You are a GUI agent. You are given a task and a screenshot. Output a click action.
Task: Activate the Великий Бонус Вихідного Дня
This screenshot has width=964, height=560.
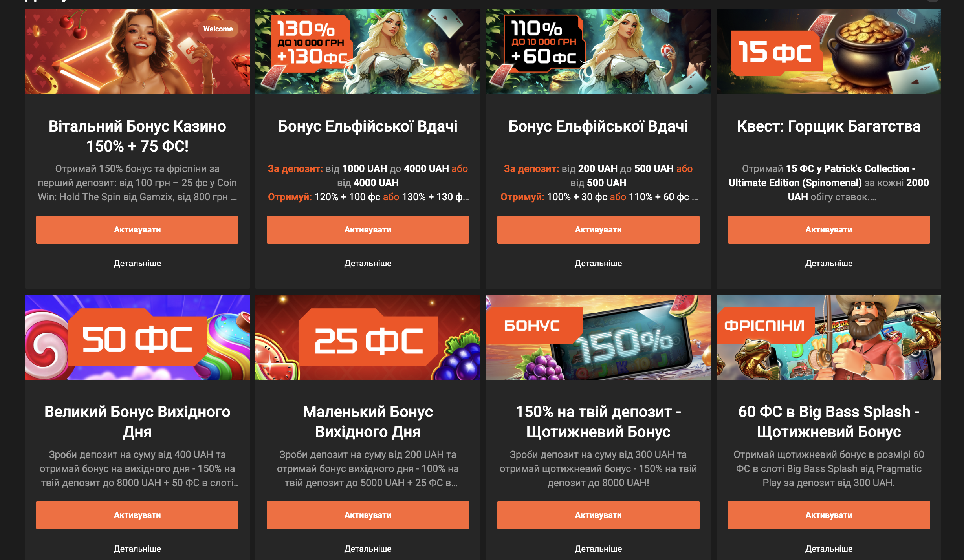[x=137, y=515]
